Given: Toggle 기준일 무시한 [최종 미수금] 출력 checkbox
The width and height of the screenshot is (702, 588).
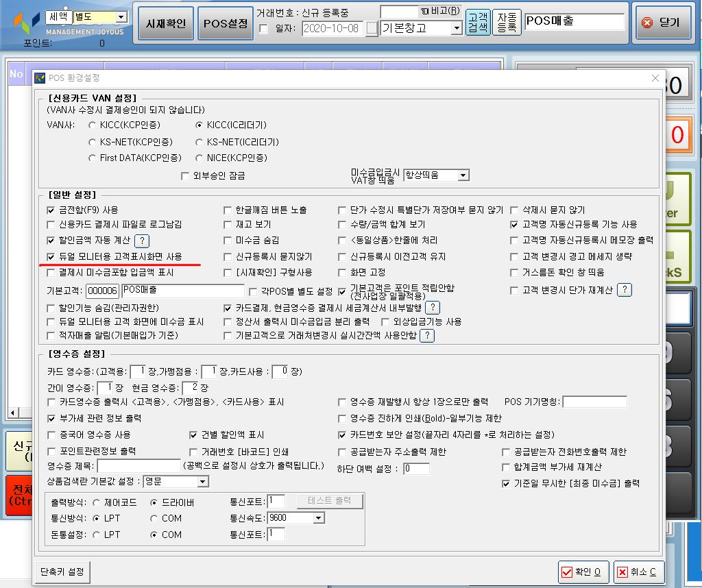Looking at the screenshot, I should point(506,484).
